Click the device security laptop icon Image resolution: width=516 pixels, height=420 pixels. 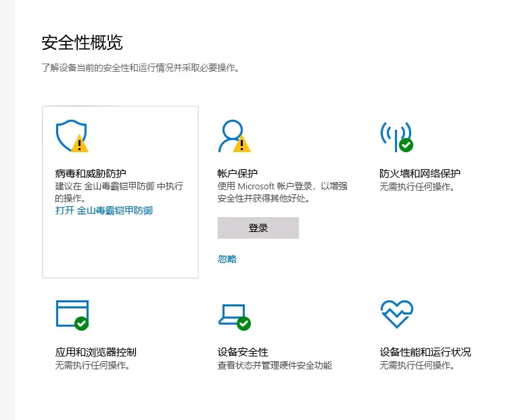(235, 317)
